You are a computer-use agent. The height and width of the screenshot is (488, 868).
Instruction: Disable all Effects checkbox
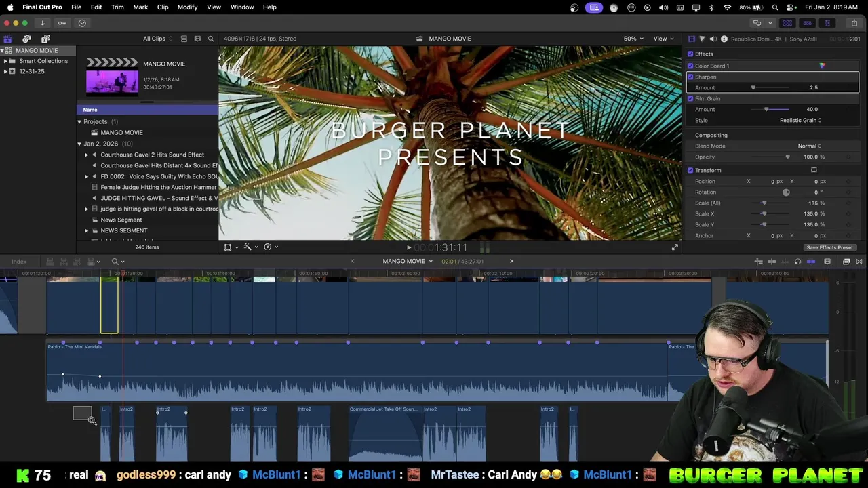pyautogui.click(x=690, y=54)
